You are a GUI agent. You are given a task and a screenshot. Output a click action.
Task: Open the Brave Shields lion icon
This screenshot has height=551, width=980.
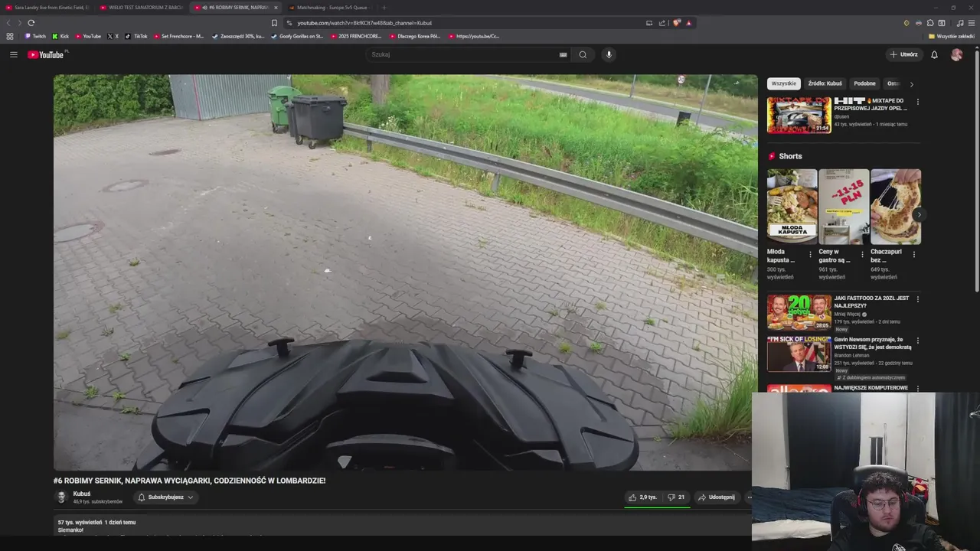point(676,23)
